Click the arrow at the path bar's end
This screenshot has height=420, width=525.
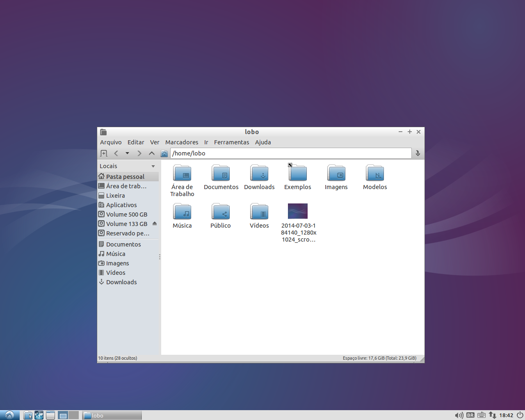(418, 153)
